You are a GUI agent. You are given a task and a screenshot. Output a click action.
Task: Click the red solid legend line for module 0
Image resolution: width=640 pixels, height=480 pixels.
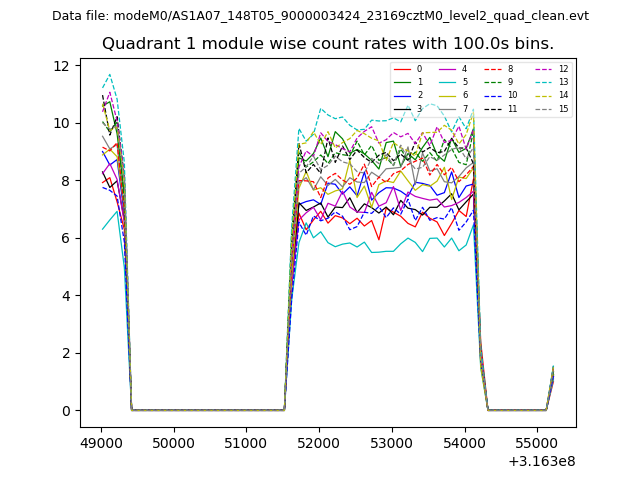point(404,69)
